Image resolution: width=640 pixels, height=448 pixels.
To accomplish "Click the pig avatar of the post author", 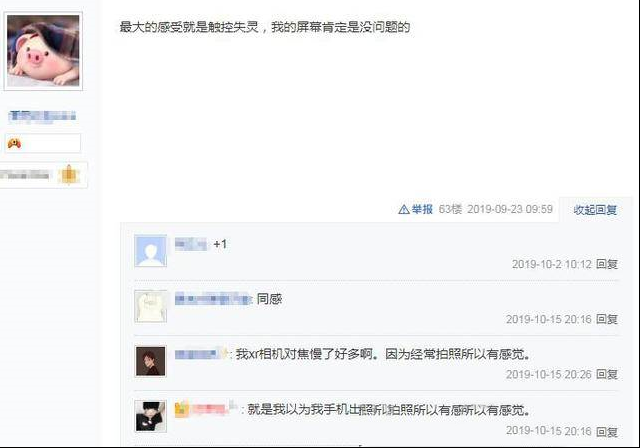I will [x=43, y=51].
